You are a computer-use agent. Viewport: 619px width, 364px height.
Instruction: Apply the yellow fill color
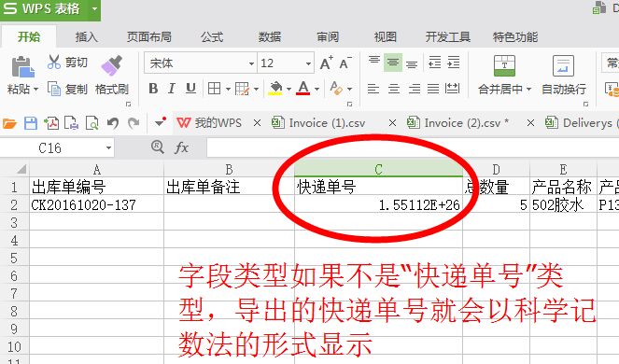[x=275, y=89]
